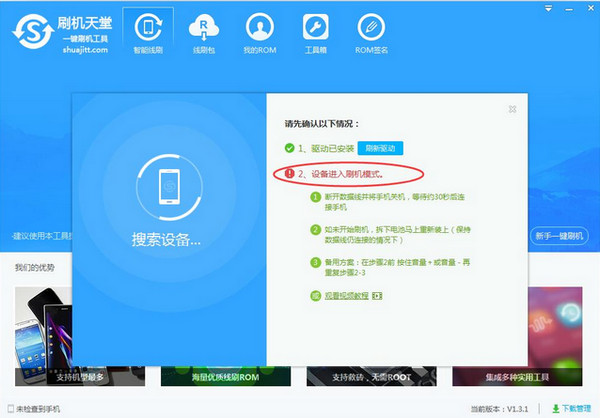The width and height of the screenshot is (600, 418).
Task: Open the 线刷包 ROM package tab
Action: coord(204,33)
